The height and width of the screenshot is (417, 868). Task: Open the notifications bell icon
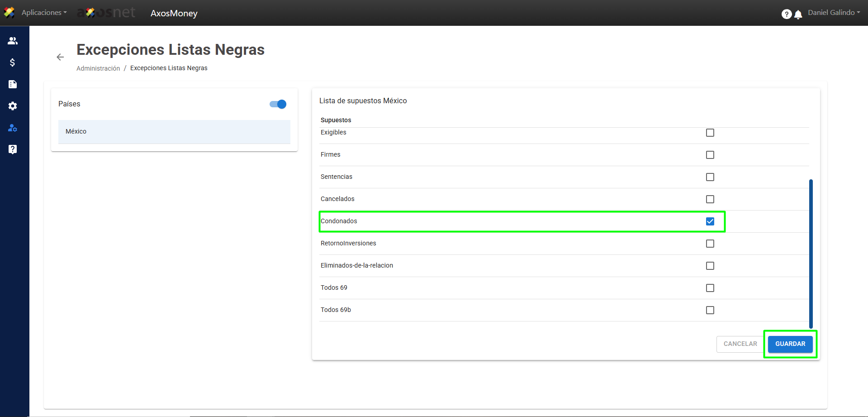point(798,14)
